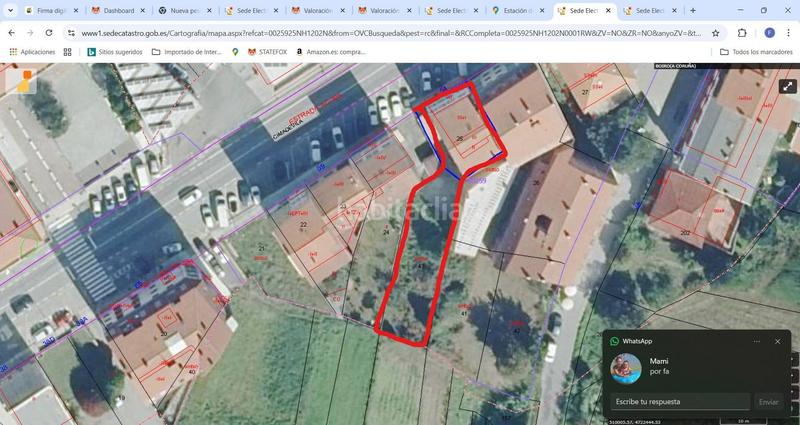The width and height of the screenshot is (800, 425).
Task: Open Todos los marcadores folder
Action: coord(755,51)
